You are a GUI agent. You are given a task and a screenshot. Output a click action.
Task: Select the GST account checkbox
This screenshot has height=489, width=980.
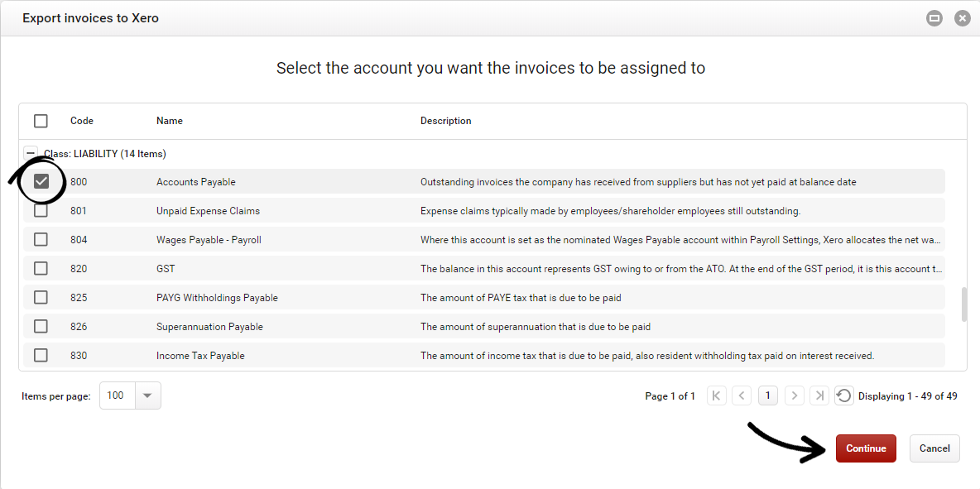(41, 269)
